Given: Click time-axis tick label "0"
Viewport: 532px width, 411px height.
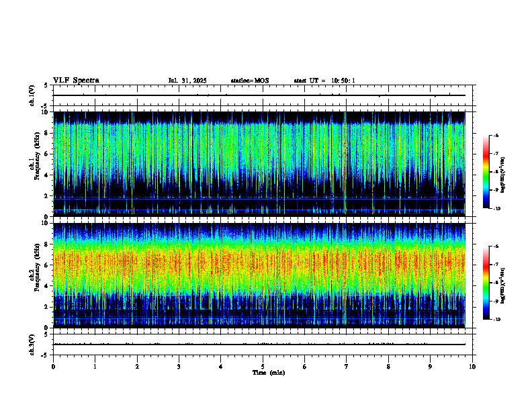Looking at the screenshot, I should tap(53, 367).
